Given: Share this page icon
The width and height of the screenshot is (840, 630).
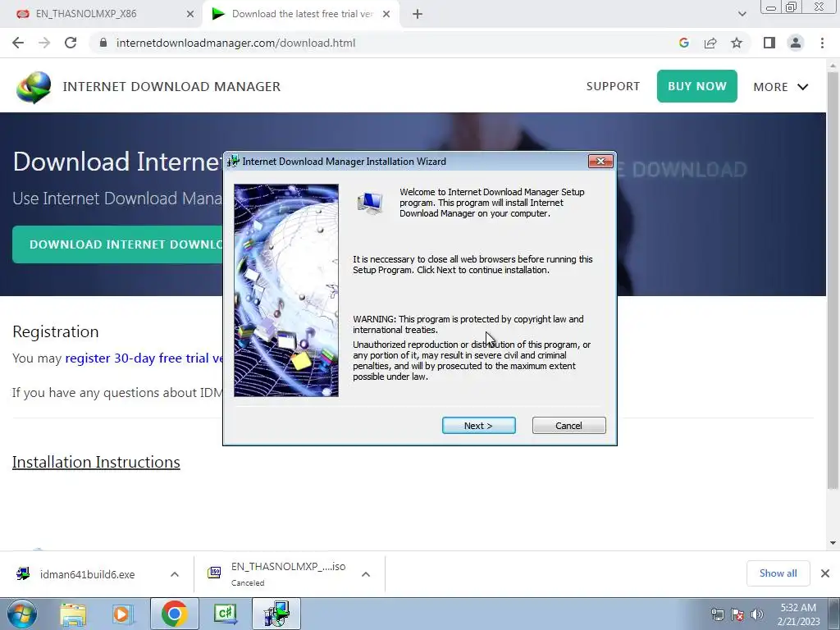Looking at the screenshot, I should pyautogui.click(x=710, y=43).
